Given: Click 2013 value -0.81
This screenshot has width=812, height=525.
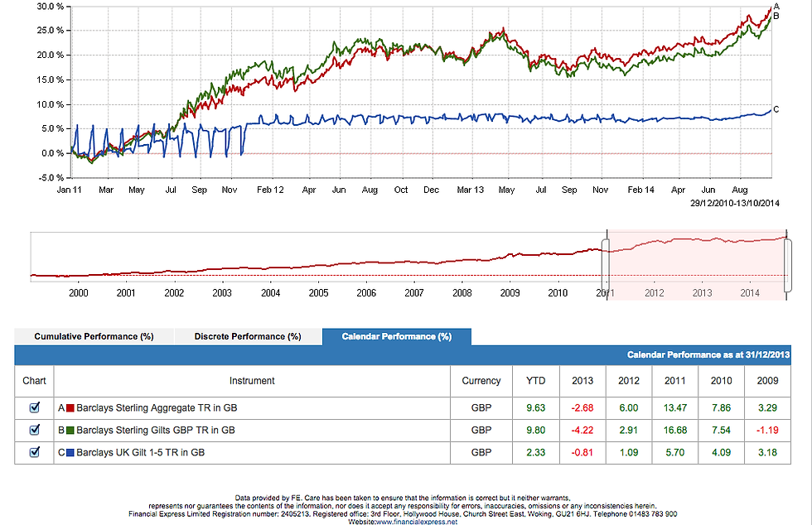Looking at the screenshot, I should (x=582, y=452).
